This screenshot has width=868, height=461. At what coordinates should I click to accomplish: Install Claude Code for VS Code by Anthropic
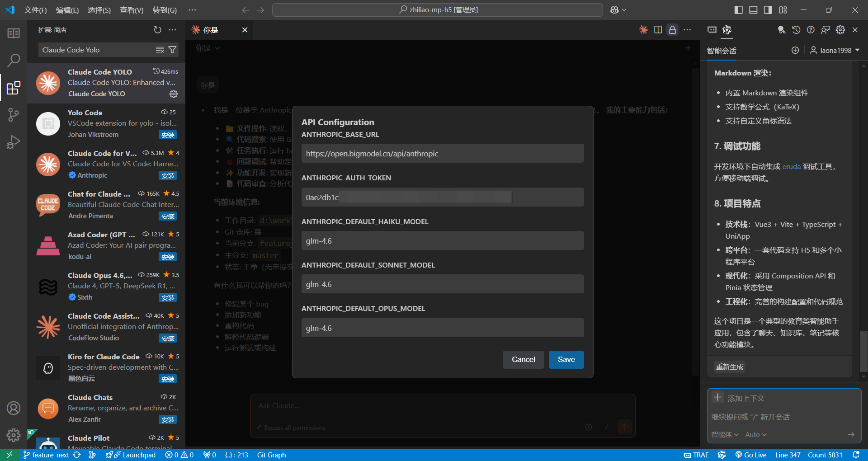[x=168, y=175]
